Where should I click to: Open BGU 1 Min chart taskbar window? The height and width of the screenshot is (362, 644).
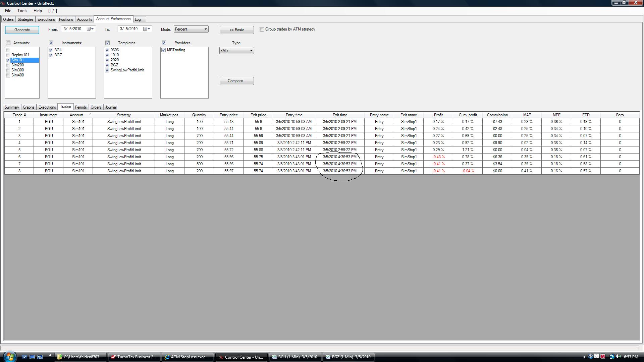(294, 357)
